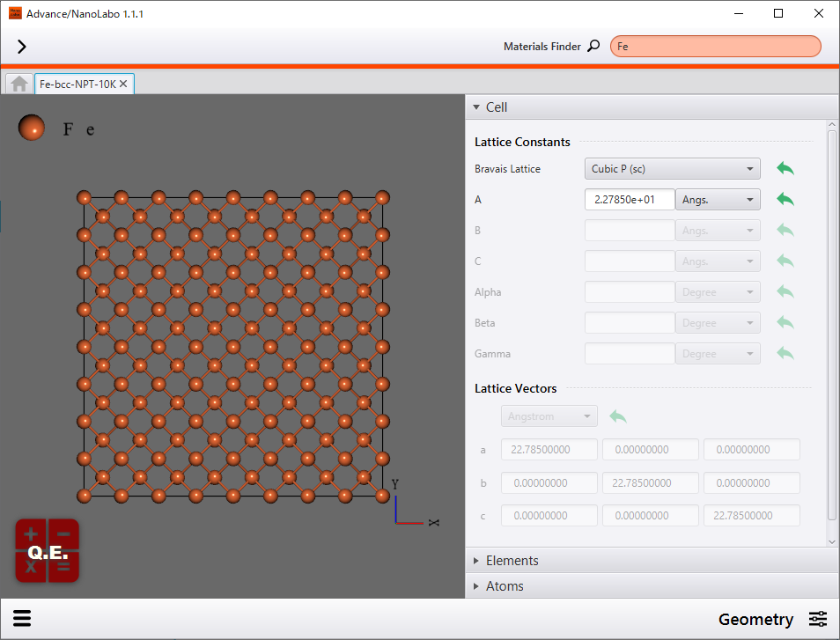Close the Fe-bcc-NPT-10K tab
840x640 pixels.
click(x=123, y=85)
